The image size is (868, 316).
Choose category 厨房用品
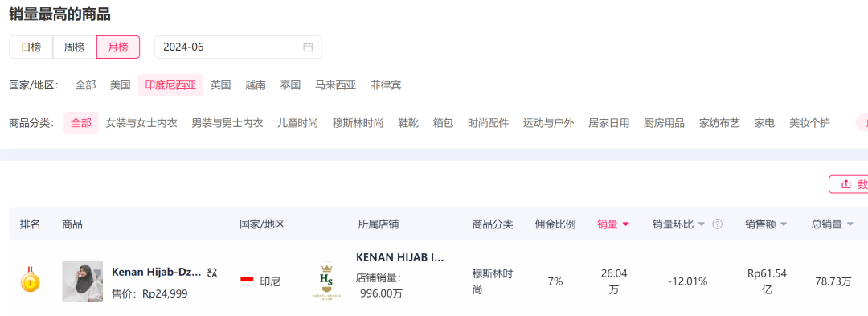coord(665,123)
